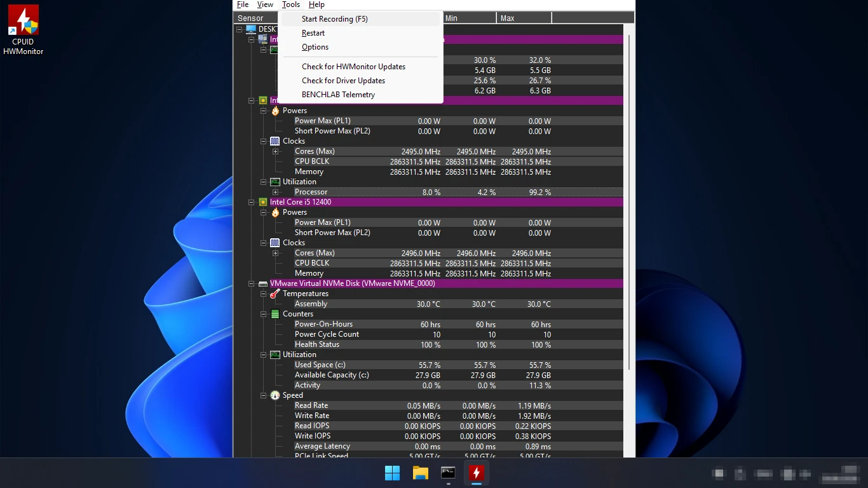Open Options from the Tools menu
This screenshot has width=868, height=488.
(360, 47)
